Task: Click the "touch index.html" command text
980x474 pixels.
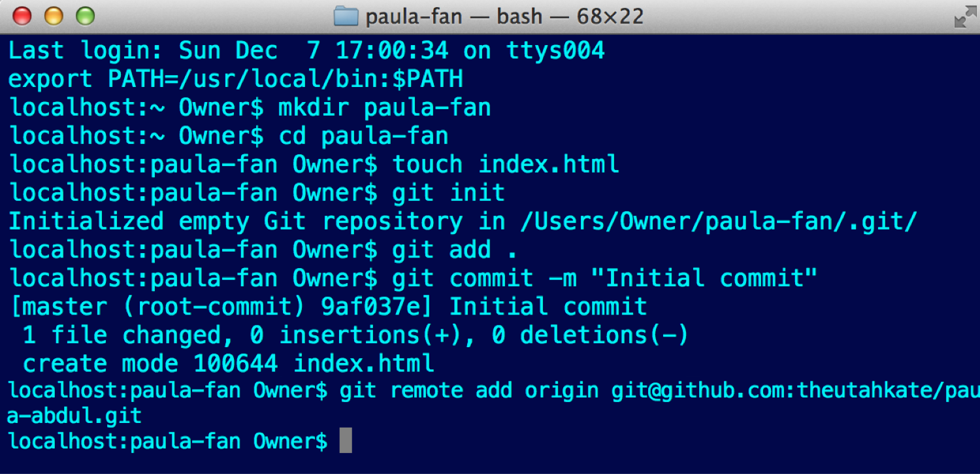Action: point(506,164)
